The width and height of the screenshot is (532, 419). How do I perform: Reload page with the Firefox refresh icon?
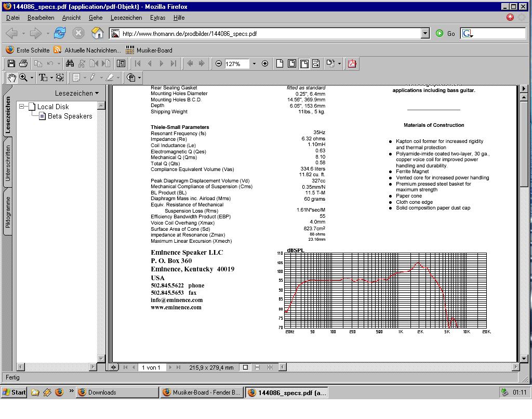60,33
